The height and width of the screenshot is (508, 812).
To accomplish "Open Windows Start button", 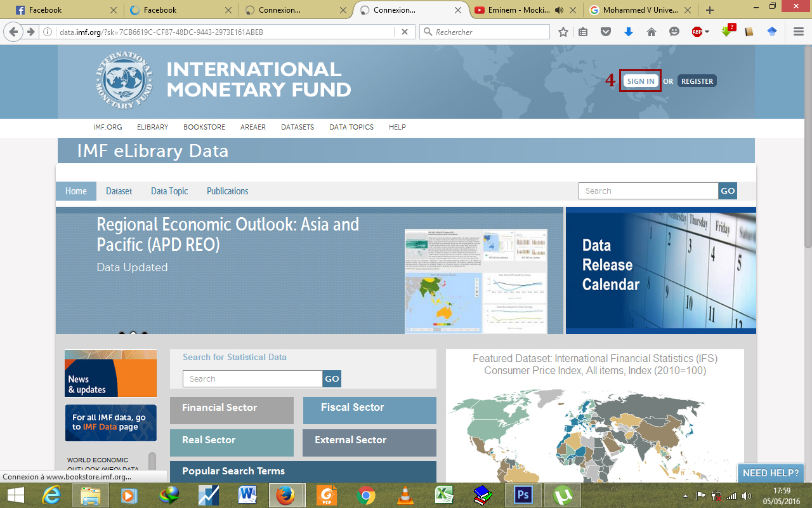I will point(16,495).
